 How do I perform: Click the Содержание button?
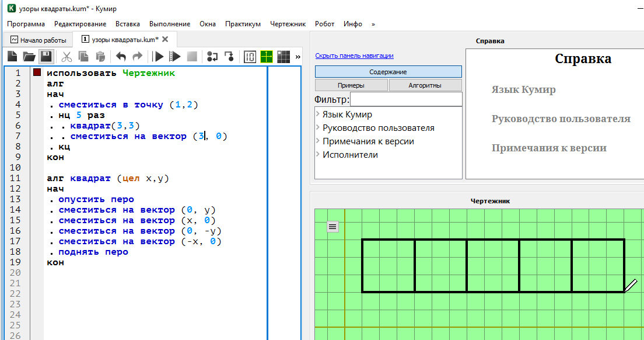(388, 71)
